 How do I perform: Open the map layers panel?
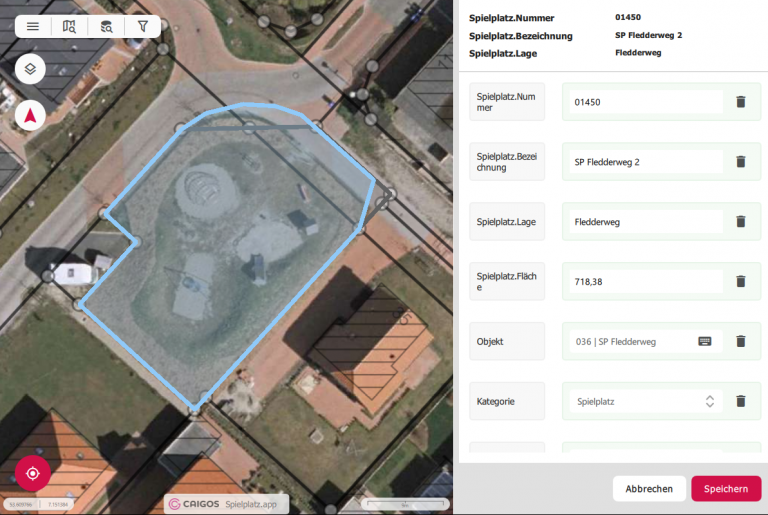click(x=30, y=69)
